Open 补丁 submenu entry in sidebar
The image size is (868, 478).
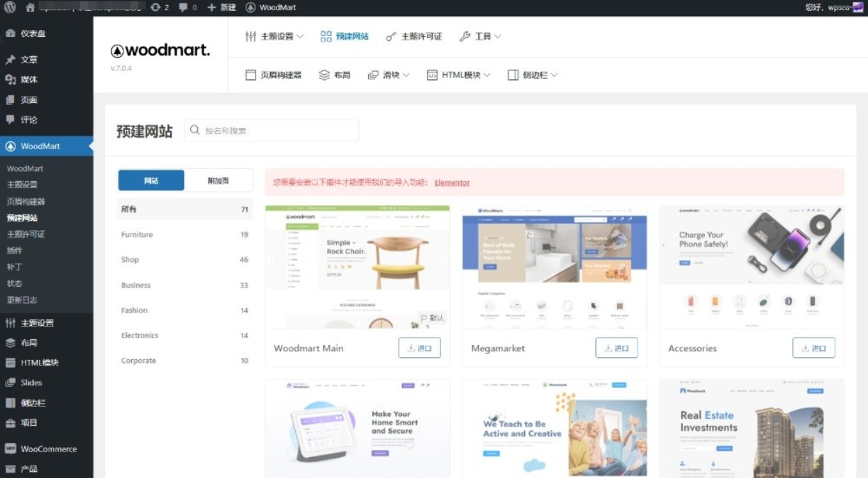coord(15,267)
